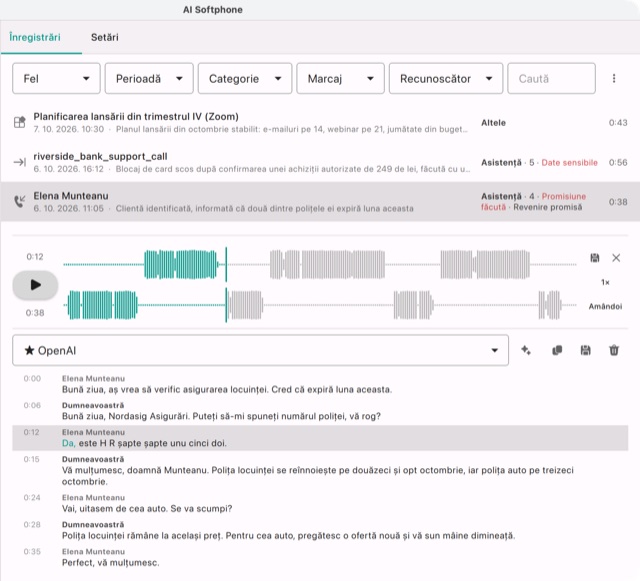Switch to the Setări tab
Image resolution: width=640 pixels, height=581 pixels.
104,37
